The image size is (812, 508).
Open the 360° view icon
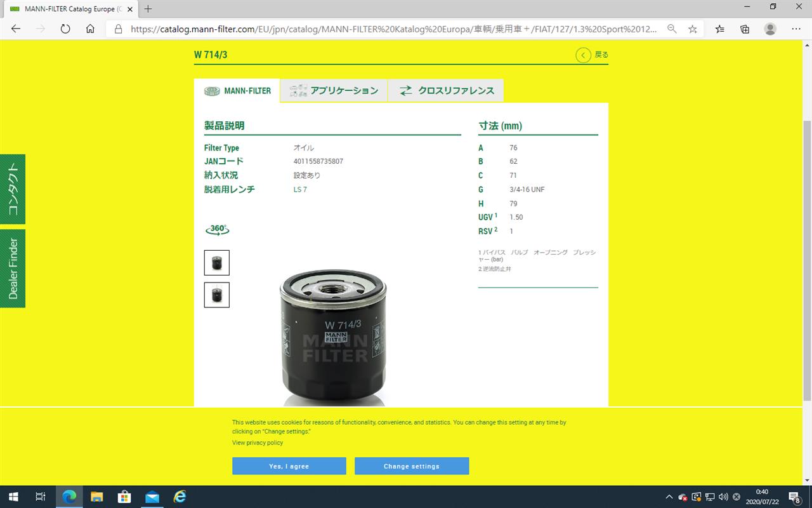tap(217, 229)
